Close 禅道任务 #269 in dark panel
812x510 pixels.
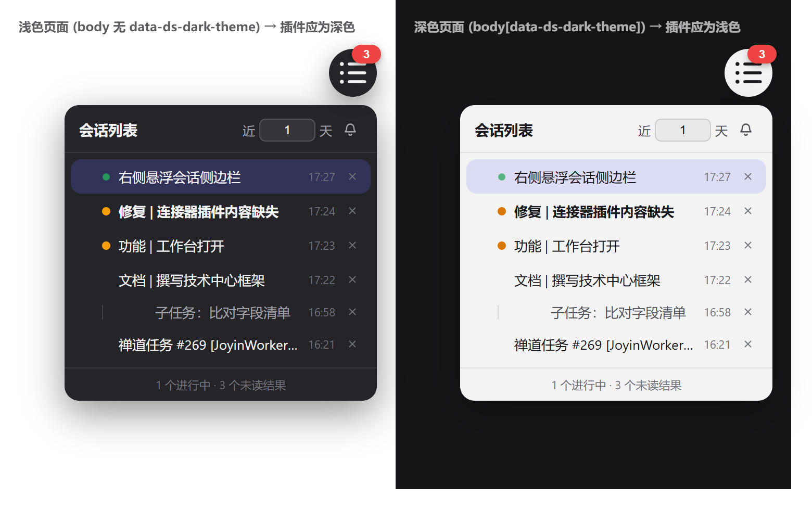pyautogui.click(x=352, y=344)
